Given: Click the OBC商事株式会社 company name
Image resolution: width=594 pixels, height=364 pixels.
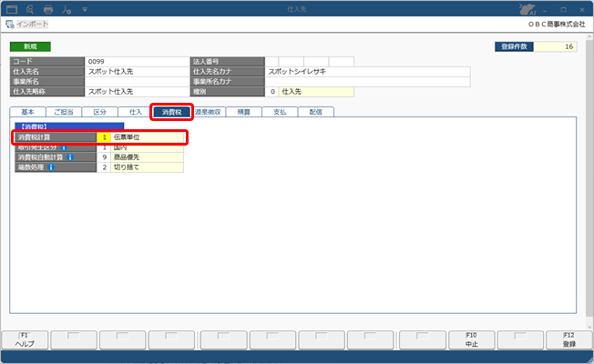Looking at the screenshot, I should (557, 25).
